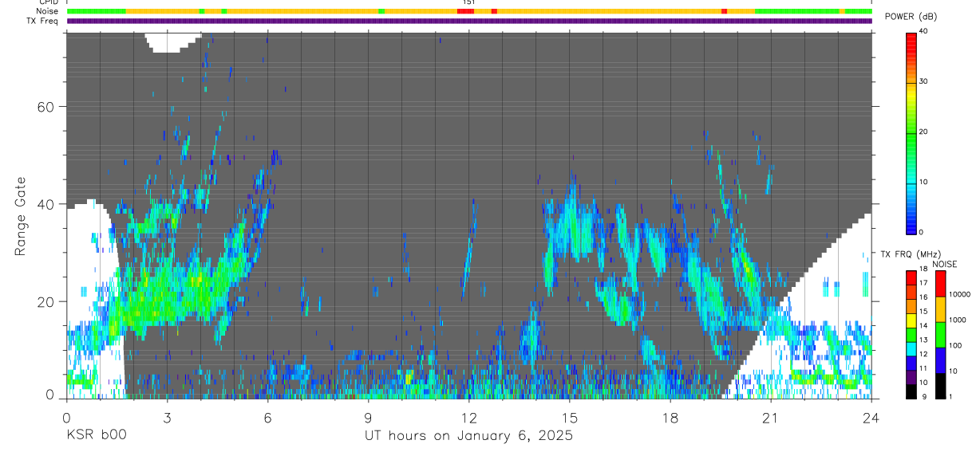Select the blue swatch in the NOISE legend
The height and width of the screenshot is (452, 980).
coord(940,360)
